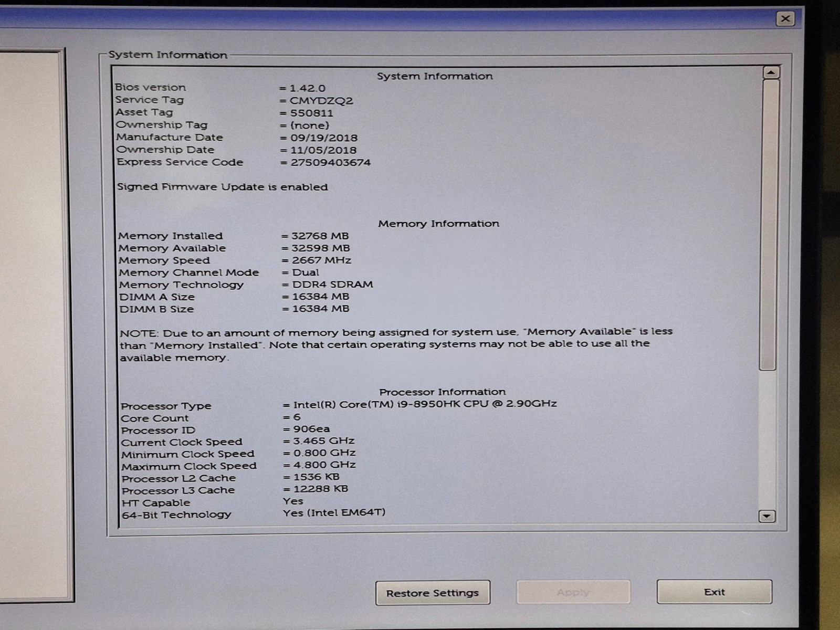Image resolution: width=840 pixels, height=630 pixels.
Task: Click Signed Firmware Update is enabled text
Action: 222,187
